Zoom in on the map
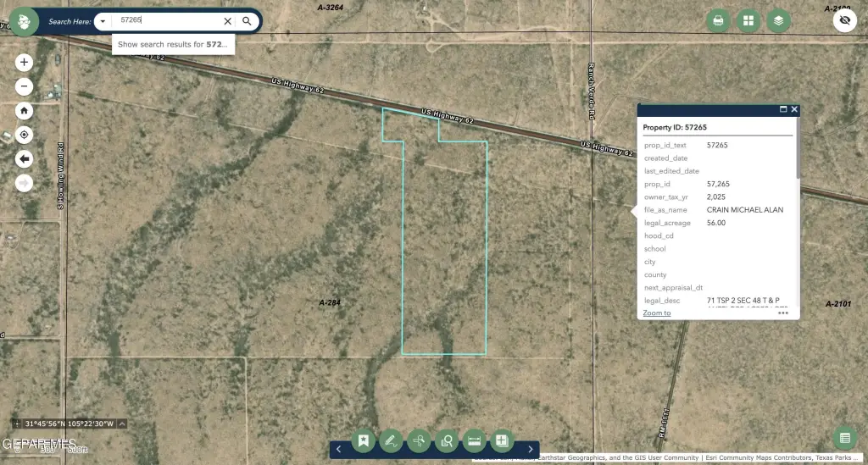 click(x=24, y=63)
